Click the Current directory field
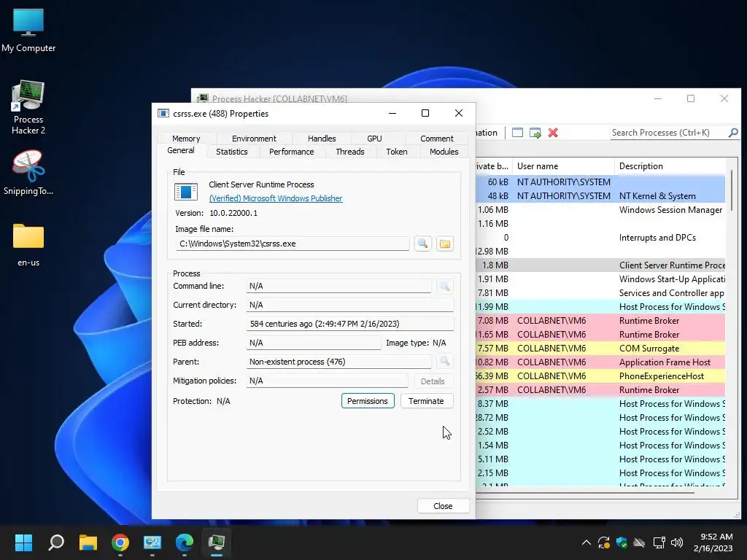 pos(350,305)
